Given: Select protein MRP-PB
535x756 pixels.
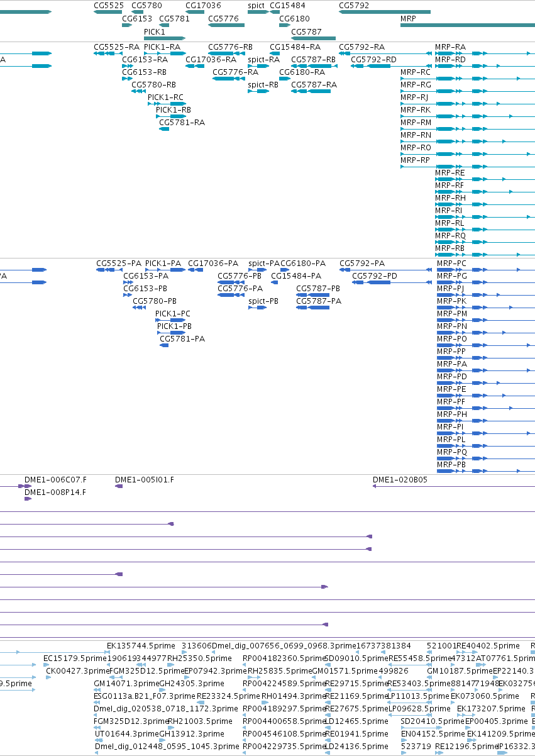Looking at the screenshot, I should [452, 465].
